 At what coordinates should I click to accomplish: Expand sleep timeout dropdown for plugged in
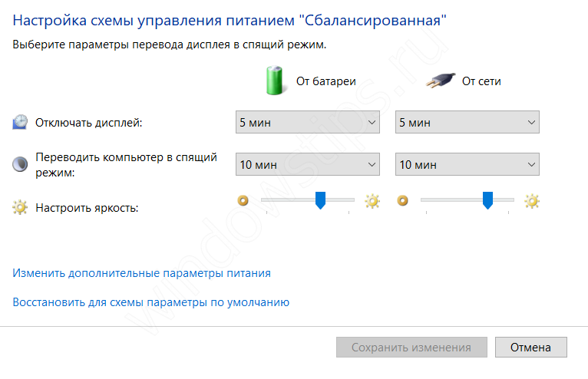click(467, 164)
